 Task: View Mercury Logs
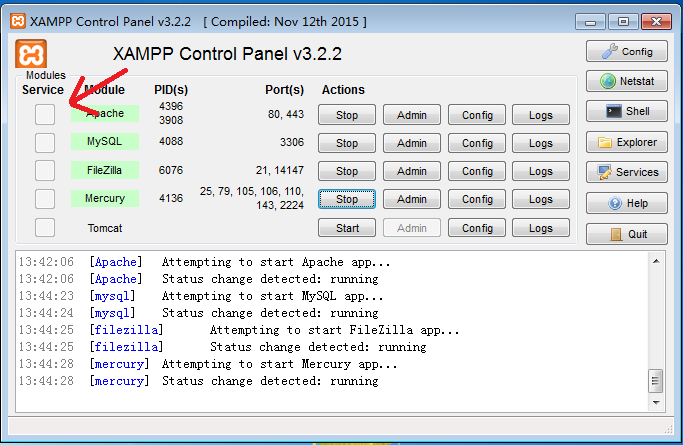point(541,199)
